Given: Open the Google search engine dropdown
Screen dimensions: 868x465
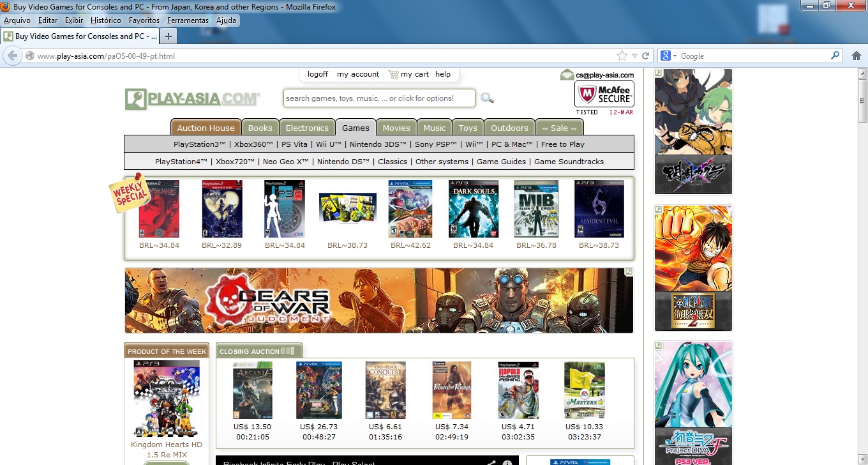Looking at the screenshot, I should (x=668, y=56).
